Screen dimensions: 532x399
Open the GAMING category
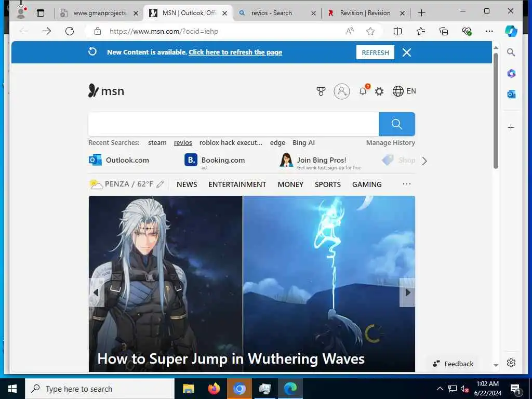click(367, 184)
